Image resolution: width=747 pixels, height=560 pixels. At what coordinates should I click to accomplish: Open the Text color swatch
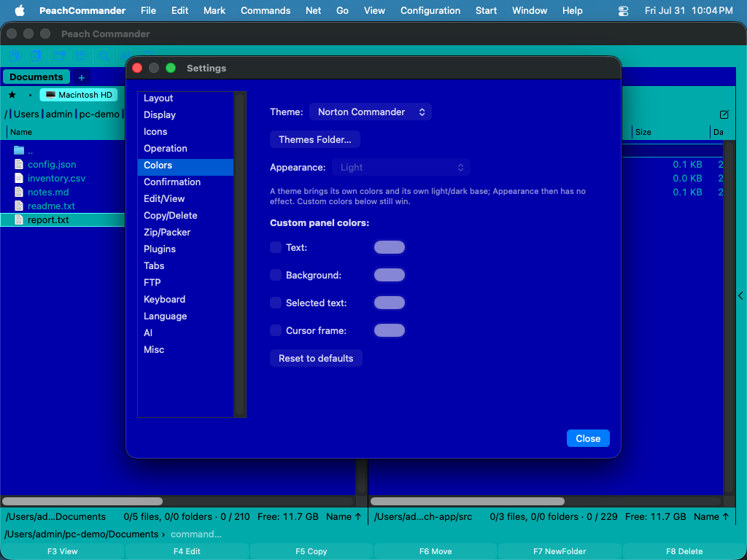pos(390,247)
